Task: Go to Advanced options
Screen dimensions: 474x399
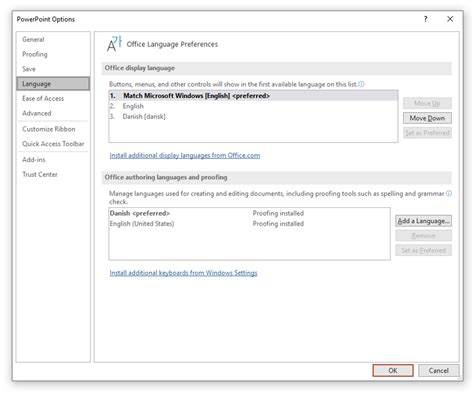Action: pyautogui.click(x=37, y=113)
